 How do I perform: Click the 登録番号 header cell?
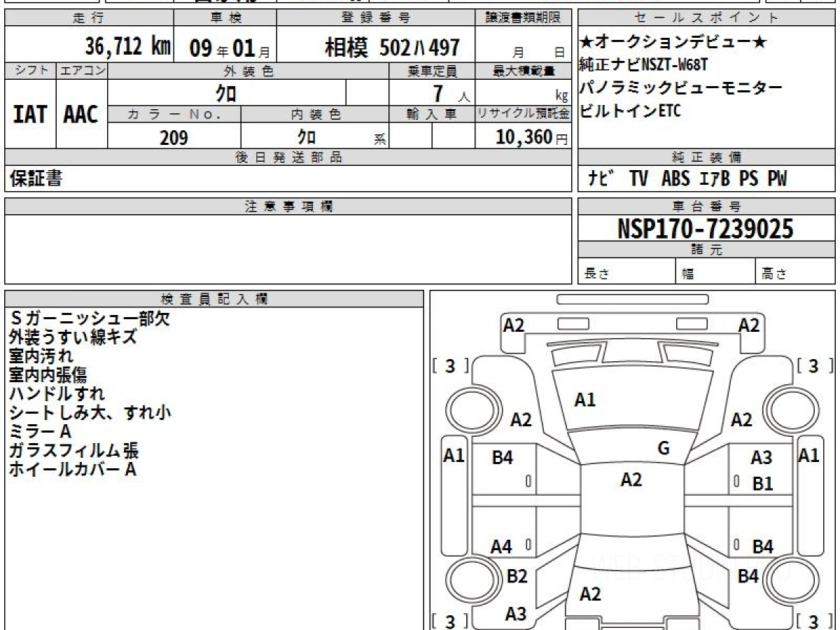[376, 18]
